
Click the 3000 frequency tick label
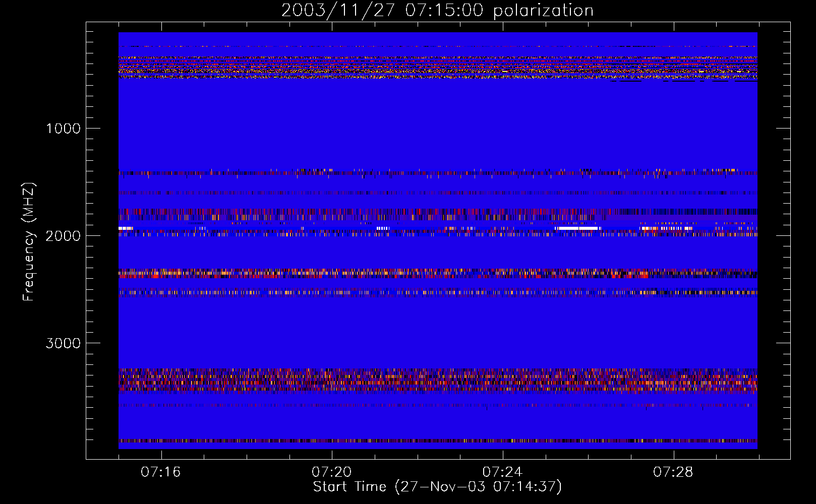[63, 343]
